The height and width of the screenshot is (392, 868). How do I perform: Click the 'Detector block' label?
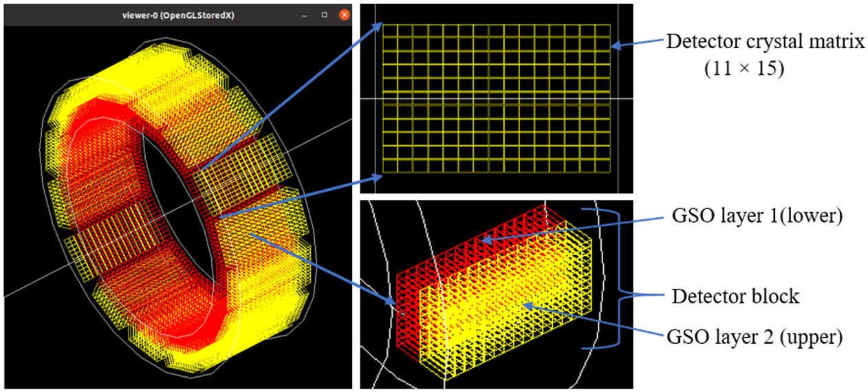click(x=735, y=297)
